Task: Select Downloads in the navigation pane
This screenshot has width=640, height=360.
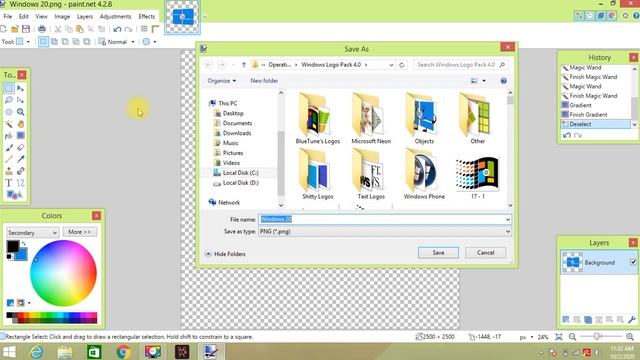Action: coord(237,133)
